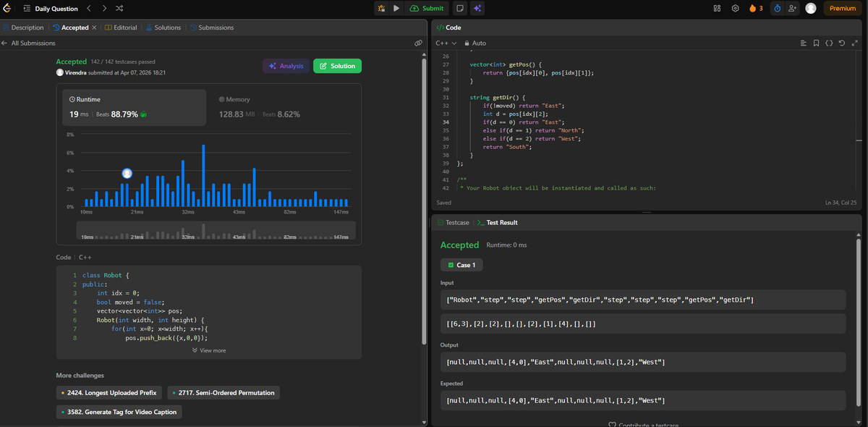This screenshot has height=427, width=868.
Task: Reset code to default with undo icon
Action: [841, 43]
